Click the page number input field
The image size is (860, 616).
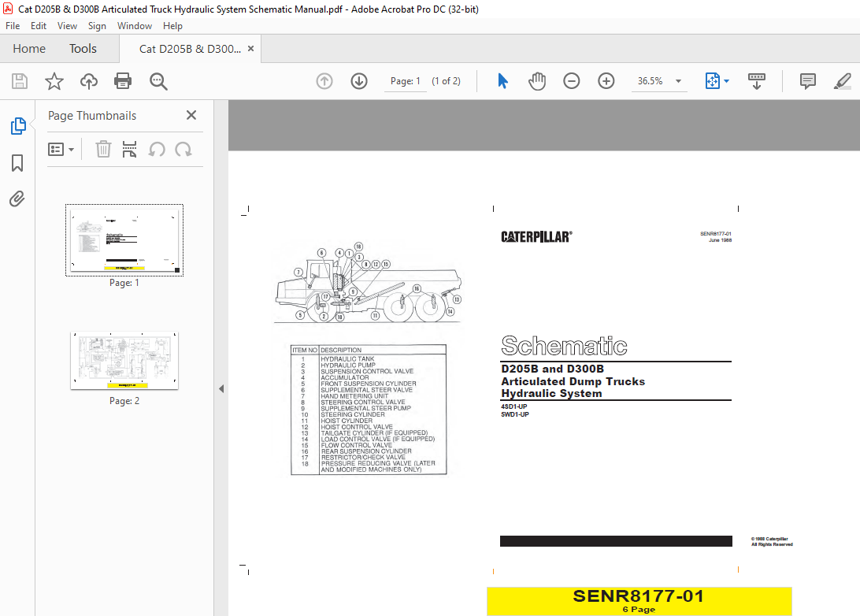pyautogui.click(x=406, y=81)
